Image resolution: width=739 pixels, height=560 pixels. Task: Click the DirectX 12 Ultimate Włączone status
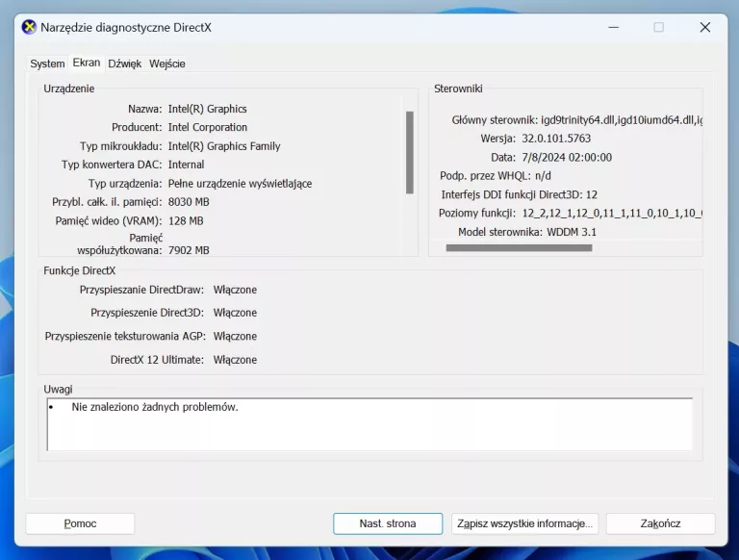[x=235, y=360]
